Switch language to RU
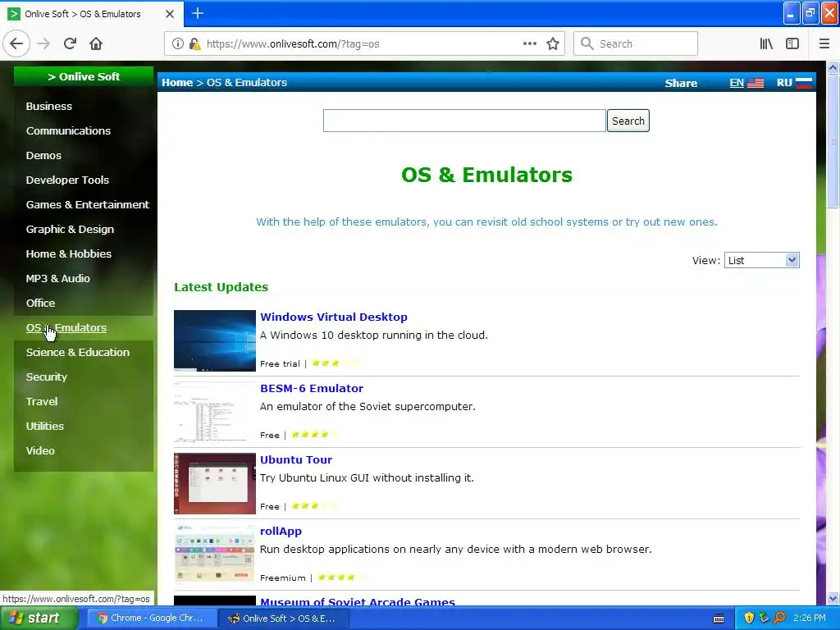The image size is (840, 630). click(784, 83)
